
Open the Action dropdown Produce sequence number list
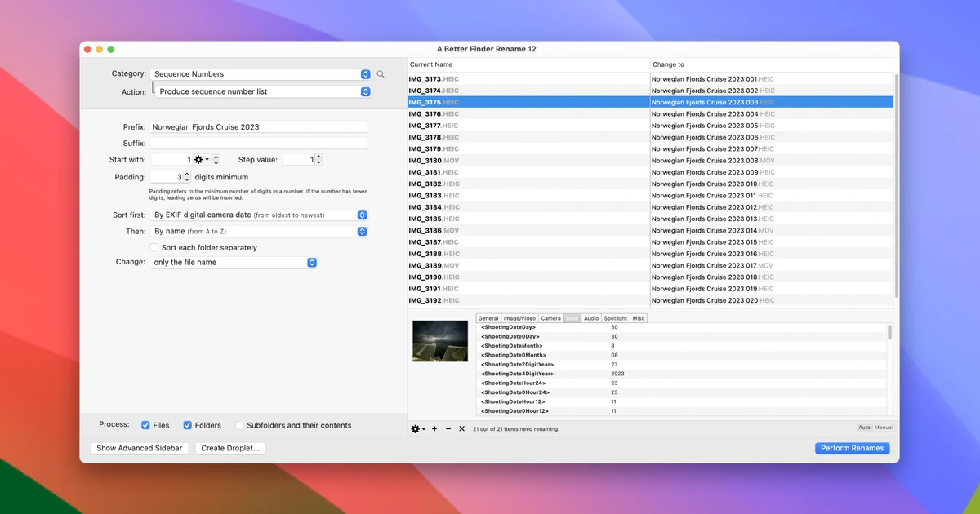click(x=264, y=91)
